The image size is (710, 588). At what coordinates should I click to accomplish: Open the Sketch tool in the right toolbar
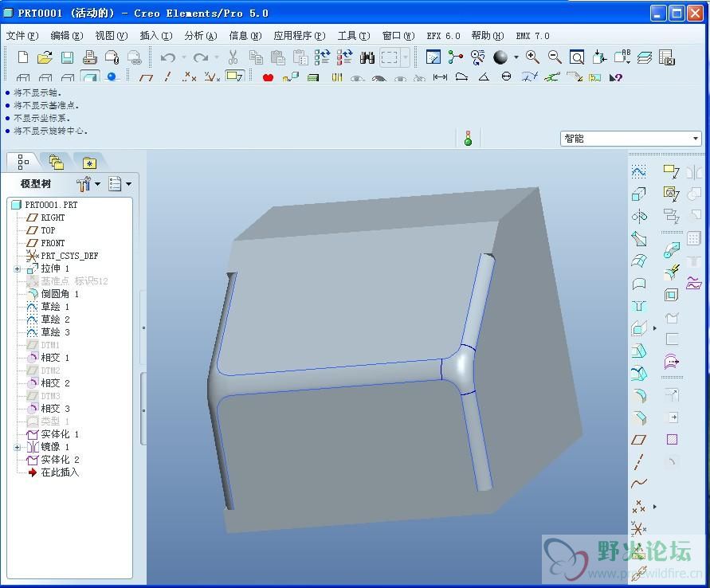pyautogui.click(x=639, y=171)
